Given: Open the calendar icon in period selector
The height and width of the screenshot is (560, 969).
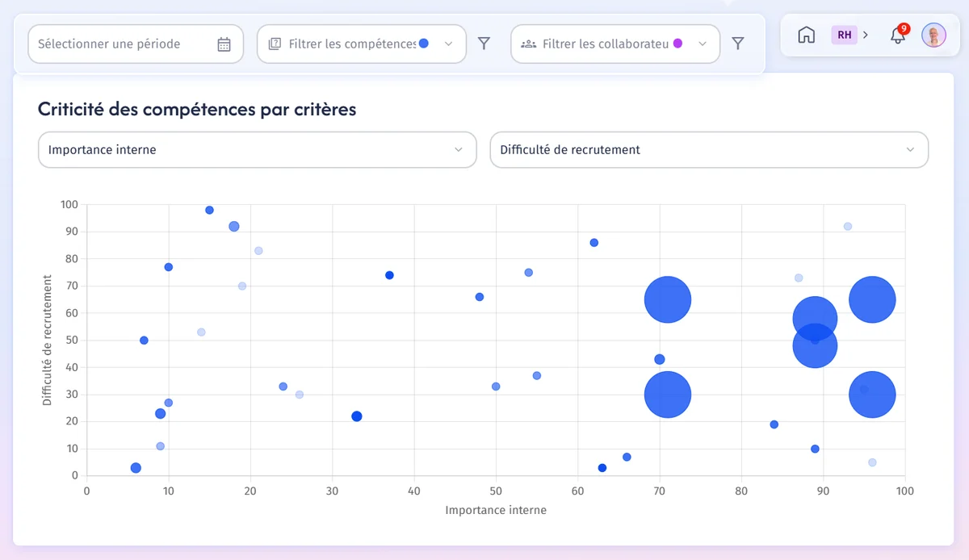Looking at the screenshot, I should (224, 44).
